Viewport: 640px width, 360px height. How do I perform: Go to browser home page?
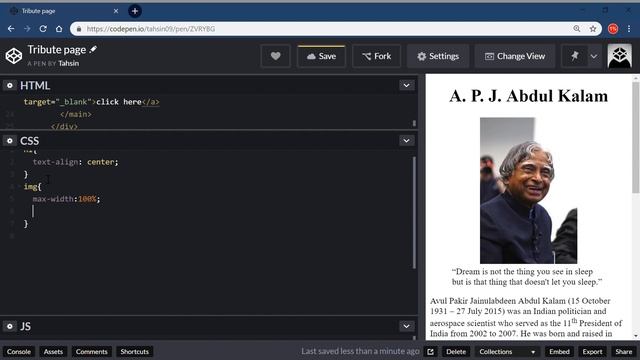pos(59,29)
